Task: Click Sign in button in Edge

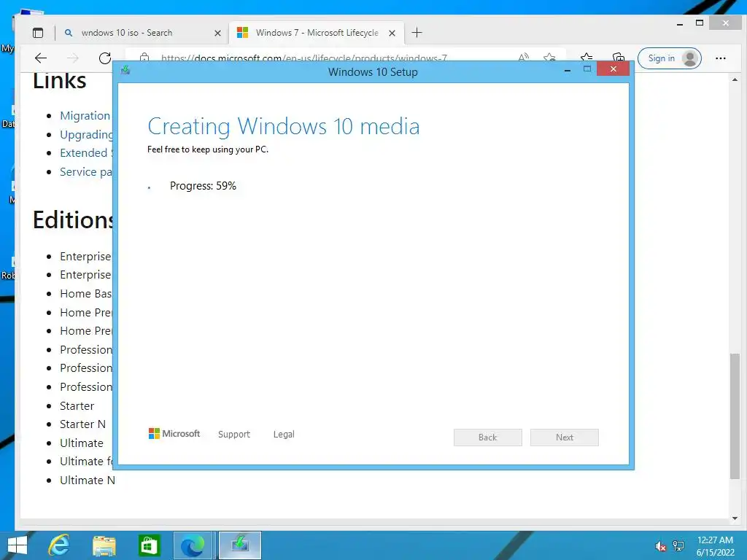Action: (x=670, y=58)
